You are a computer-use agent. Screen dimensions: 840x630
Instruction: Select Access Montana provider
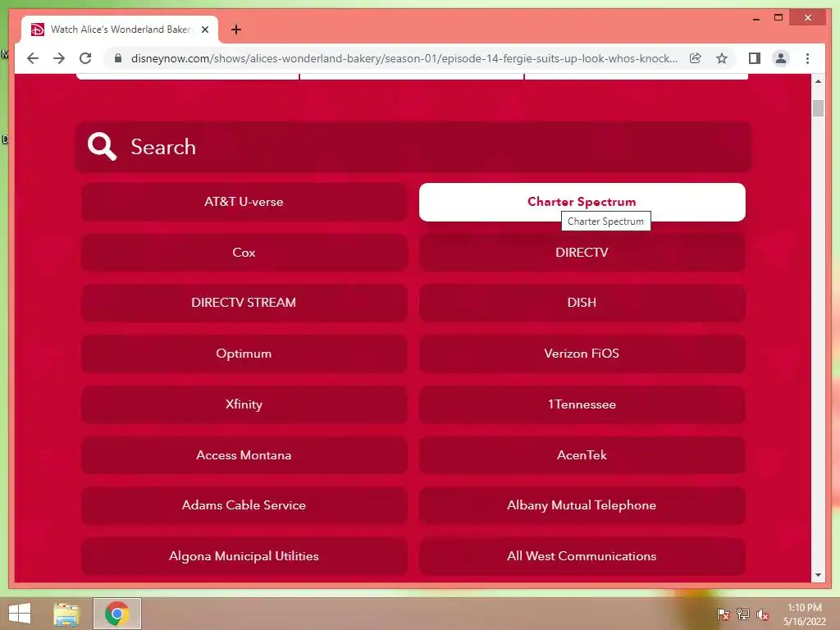244,454
